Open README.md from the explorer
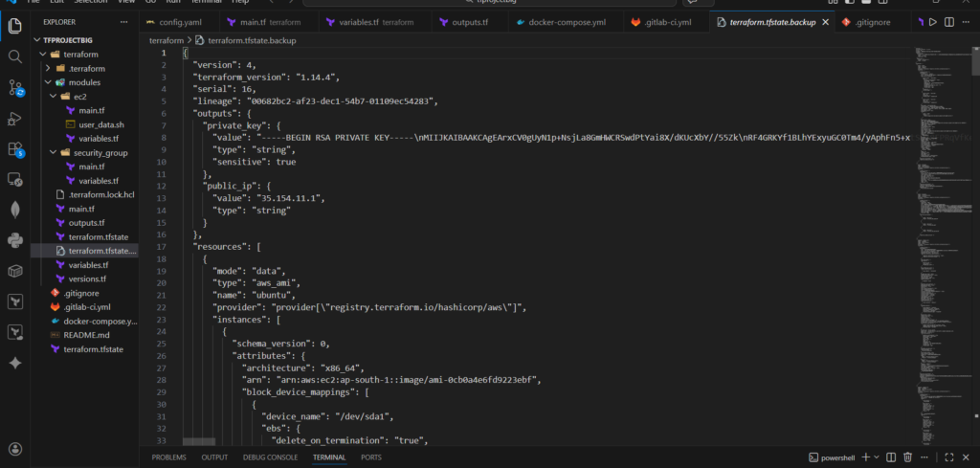The width and height of the screenshot is (980, 468). 85,335
